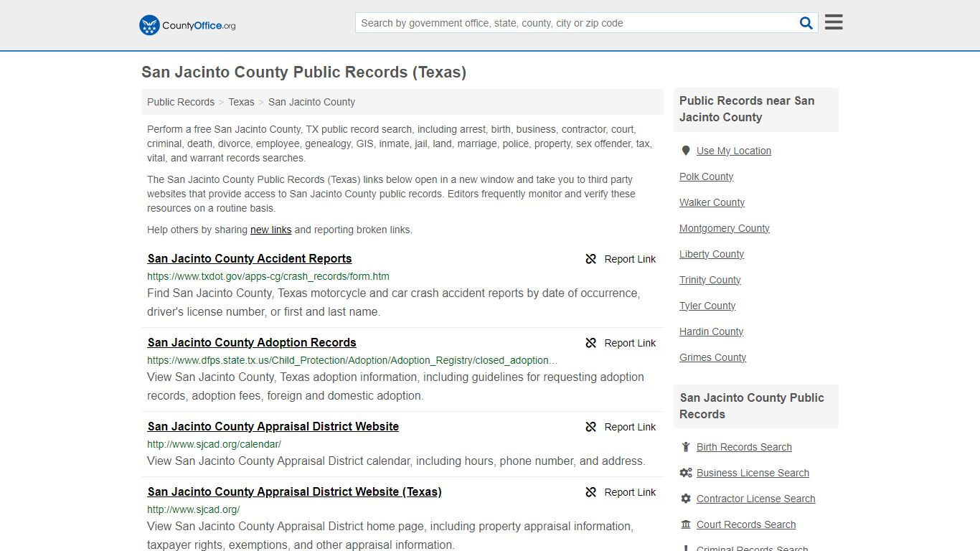Click 'San Jacinto County Public Records' sidebar heading
This screenshot has height=551, width=980.
752,406
